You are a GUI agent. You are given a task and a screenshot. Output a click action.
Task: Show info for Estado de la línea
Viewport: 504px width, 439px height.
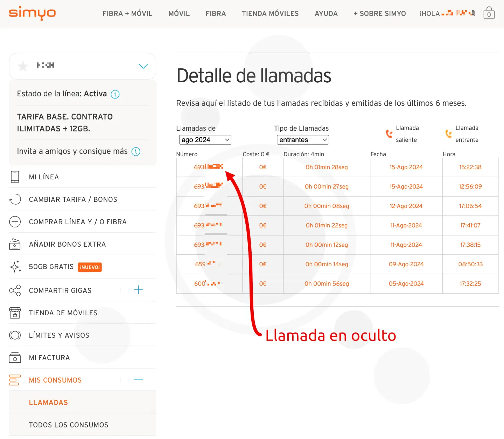115,94
